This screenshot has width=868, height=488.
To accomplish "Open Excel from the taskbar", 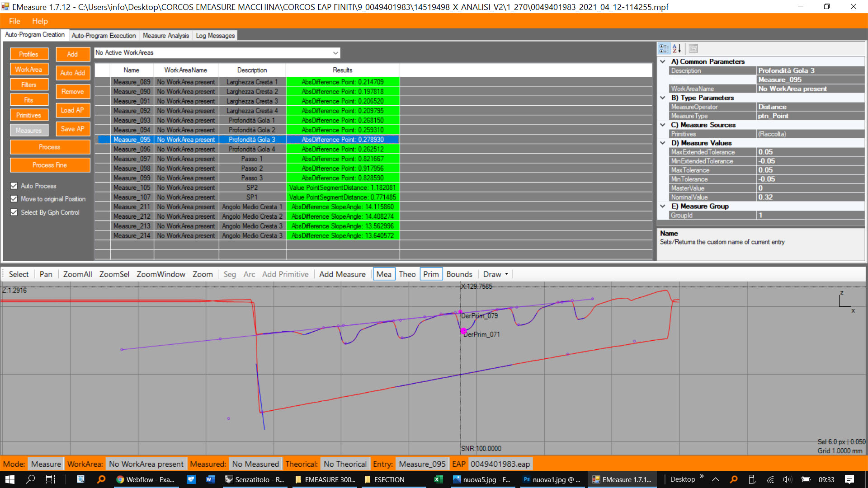I will coord(438,479).
